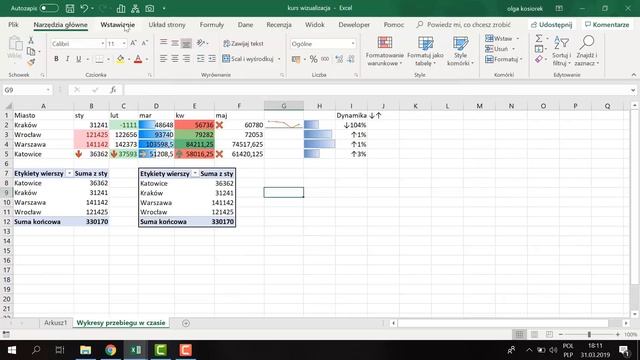Align text to the right
This screenshot has height=360, width=640.
tap(186, 59)
